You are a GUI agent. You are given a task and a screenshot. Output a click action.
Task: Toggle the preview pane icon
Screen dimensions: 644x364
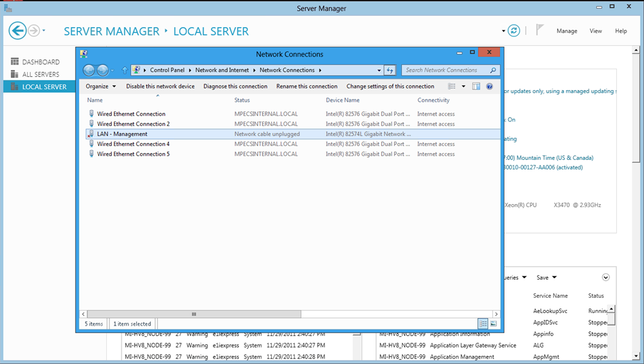(476, 86)
